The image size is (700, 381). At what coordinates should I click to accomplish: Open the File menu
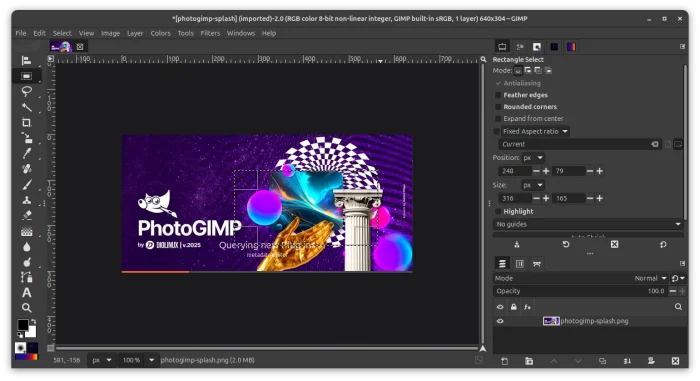click(21, 33)
